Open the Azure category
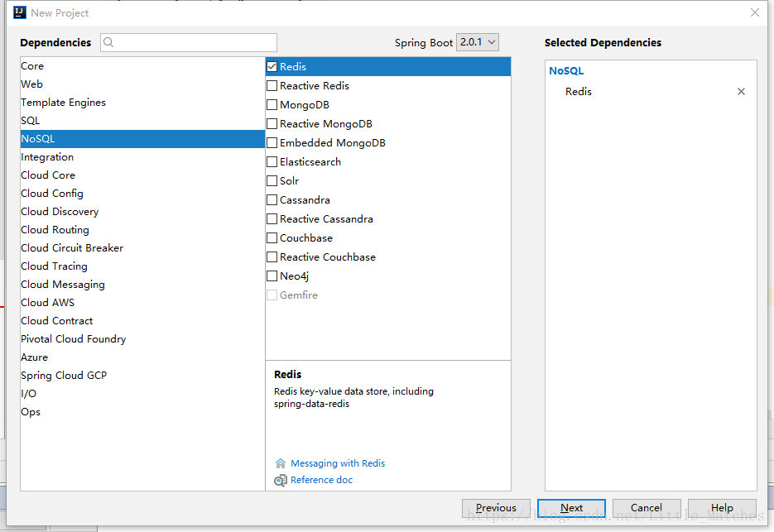This screenshot has width=774, height=532. pyautogui.click(x=142, y=357)
